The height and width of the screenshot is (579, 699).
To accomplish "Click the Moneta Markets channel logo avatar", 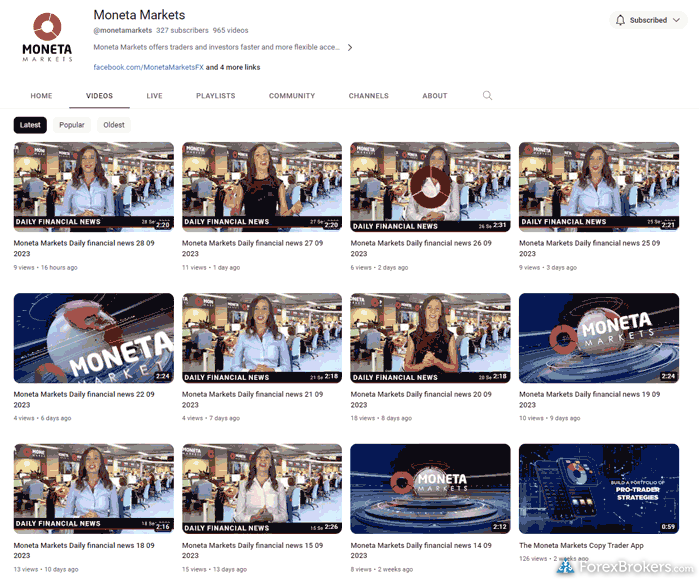I will click(x=47, y=37).
